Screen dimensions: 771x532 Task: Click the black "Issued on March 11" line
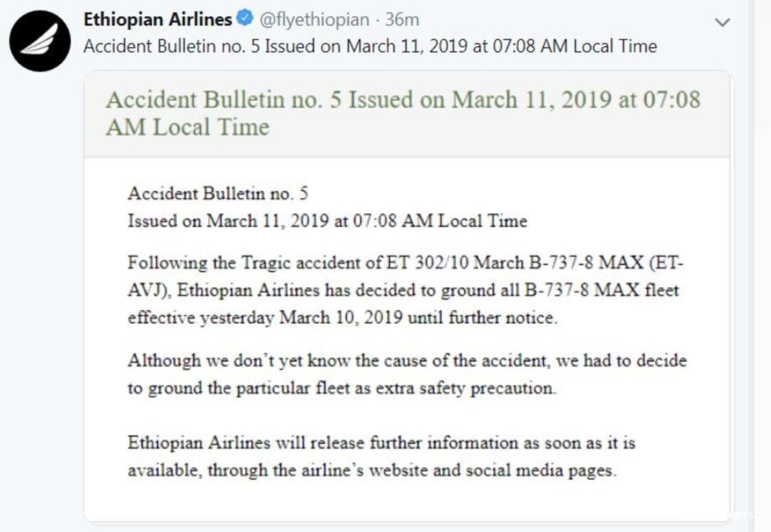[x=327, y=221]
